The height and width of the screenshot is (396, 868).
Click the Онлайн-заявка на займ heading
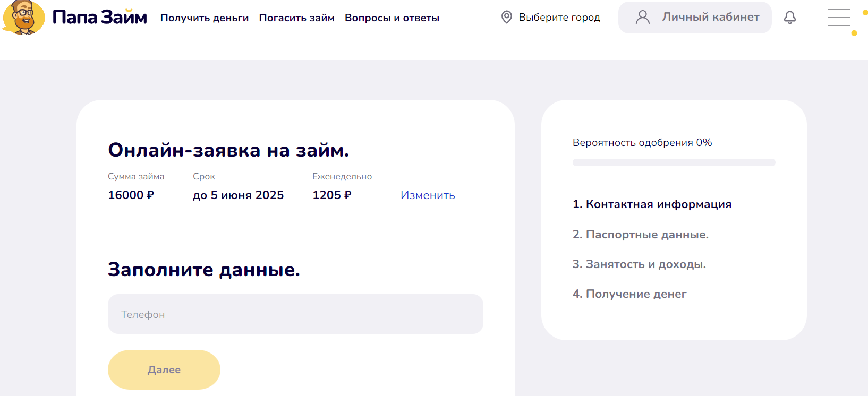click(x=228, y=150)
